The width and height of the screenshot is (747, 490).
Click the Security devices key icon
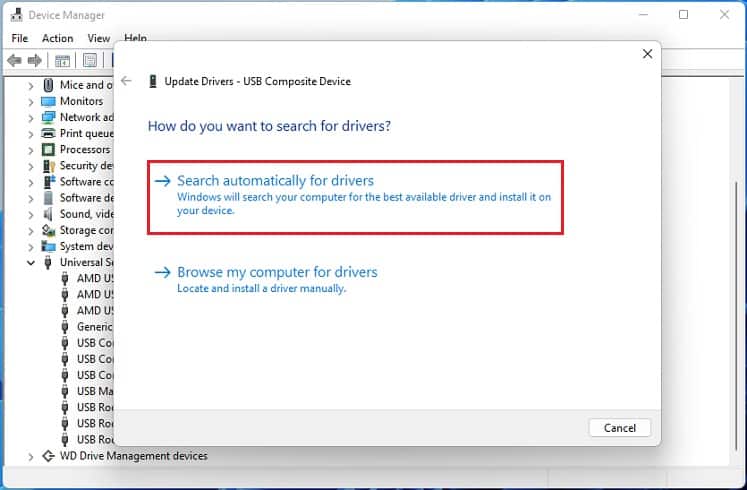[x=49, y=166]
